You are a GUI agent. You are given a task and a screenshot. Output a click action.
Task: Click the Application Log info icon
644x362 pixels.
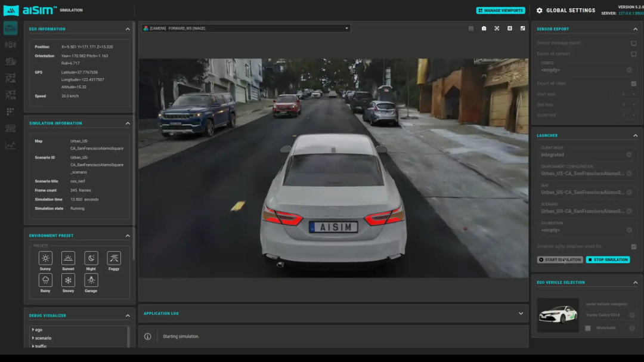coord(148,336)
